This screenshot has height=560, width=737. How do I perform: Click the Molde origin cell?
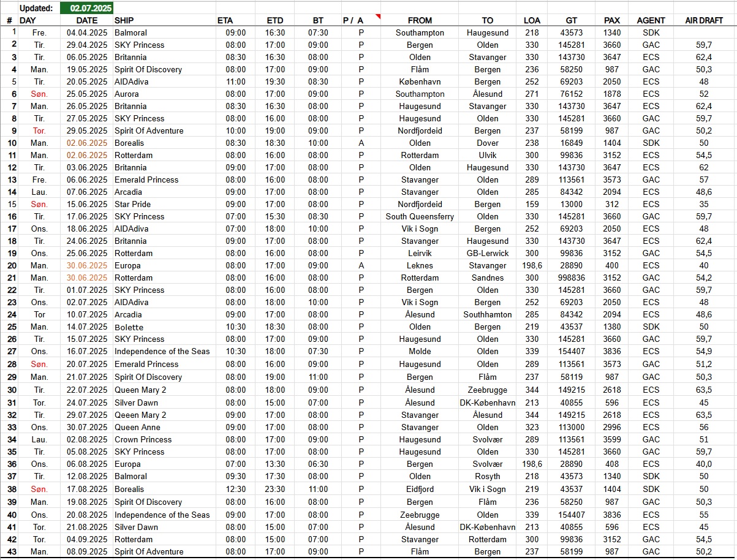coord(420,351)
